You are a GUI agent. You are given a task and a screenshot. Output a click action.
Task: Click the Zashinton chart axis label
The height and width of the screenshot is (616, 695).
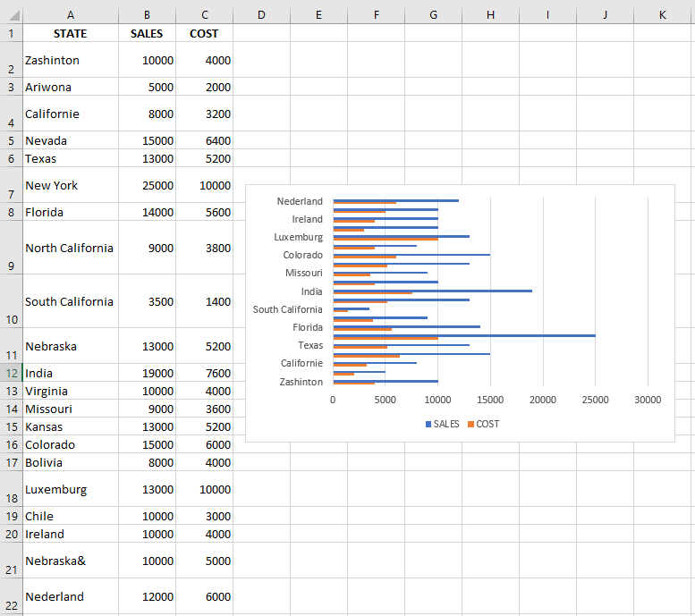coord(301,382)
